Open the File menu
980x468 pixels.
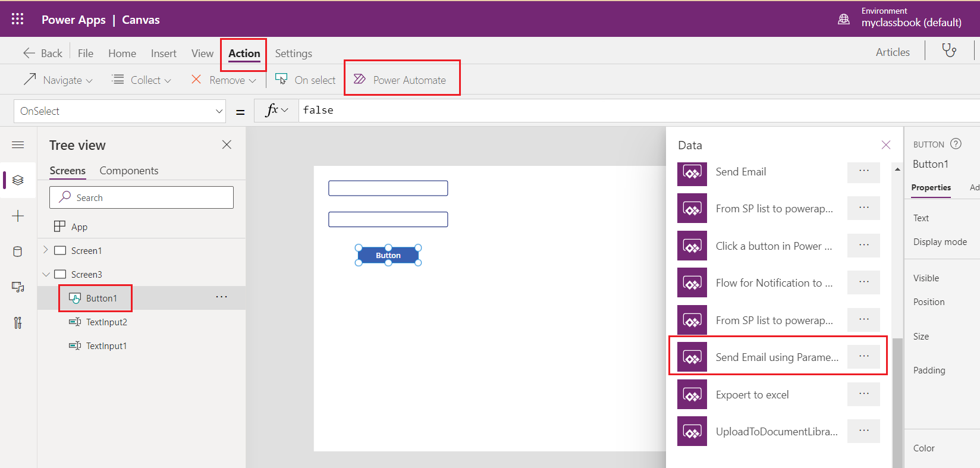click(86, 53)
